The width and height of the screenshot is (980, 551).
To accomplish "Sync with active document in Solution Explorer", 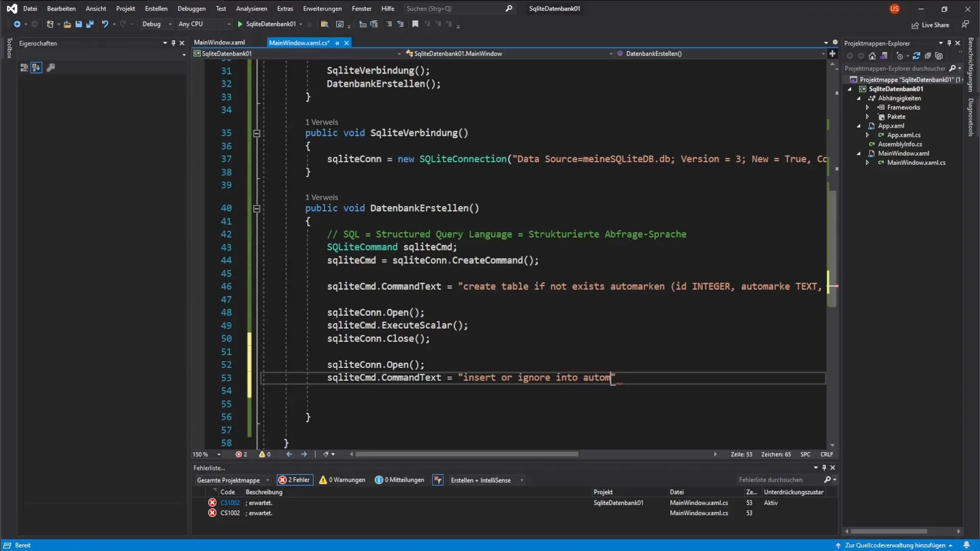I will click(x=917, y=56).
